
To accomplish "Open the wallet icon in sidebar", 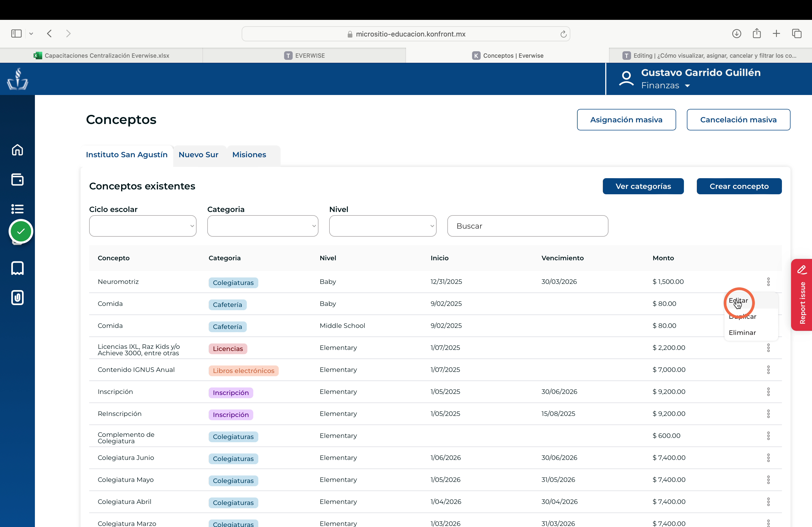I will point(17,179).
